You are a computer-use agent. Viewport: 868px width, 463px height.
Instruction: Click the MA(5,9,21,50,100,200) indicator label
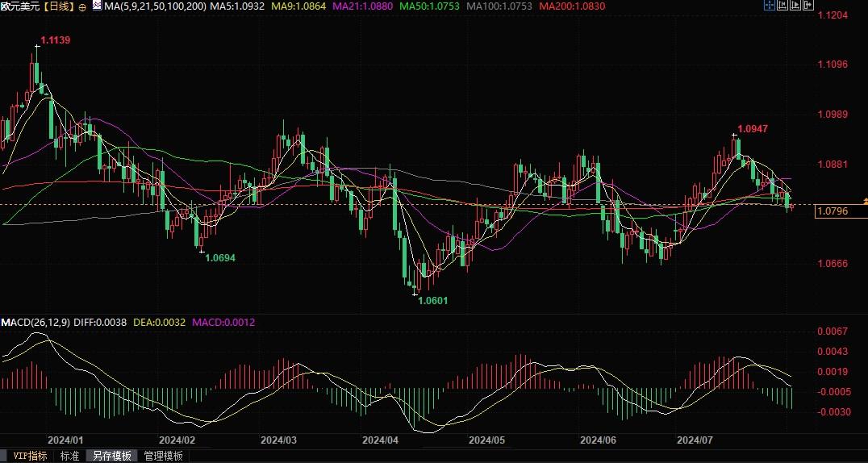tap(156, 6)
